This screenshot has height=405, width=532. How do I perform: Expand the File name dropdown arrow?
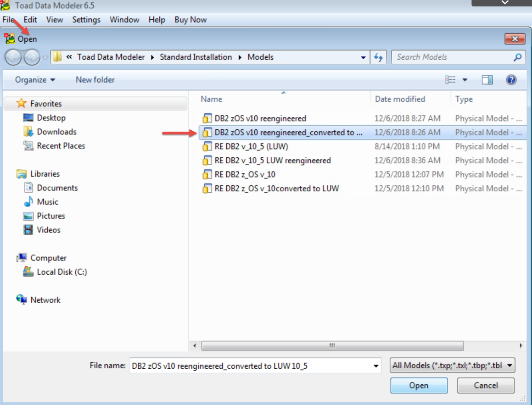pos(375,366)
